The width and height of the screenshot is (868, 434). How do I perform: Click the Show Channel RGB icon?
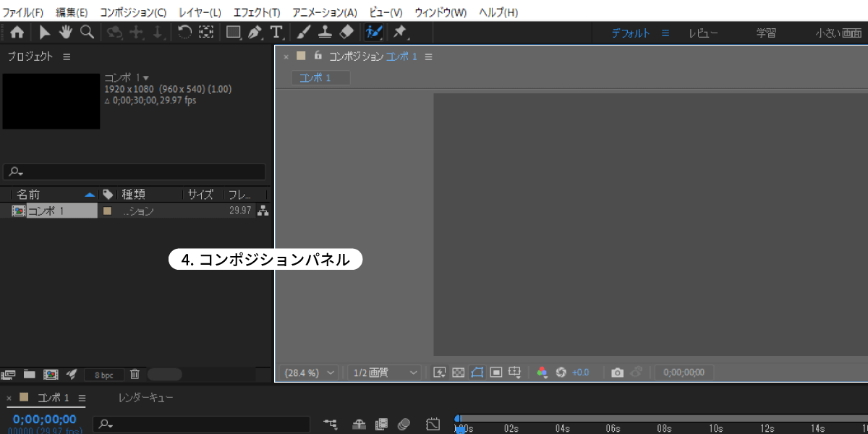pos(542,373)
